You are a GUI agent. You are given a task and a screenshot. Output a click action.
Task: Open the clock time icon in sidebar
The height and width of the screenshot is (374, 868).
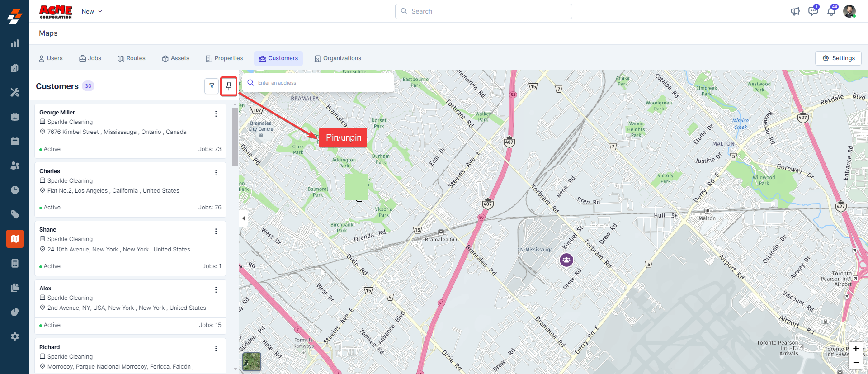(x=15, y=190)
